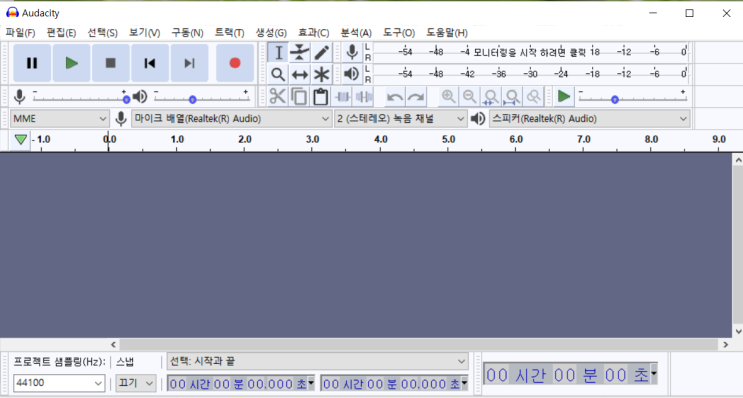Open selection start time format arrow
Screen dimensions: 743x398
(311, 382)
